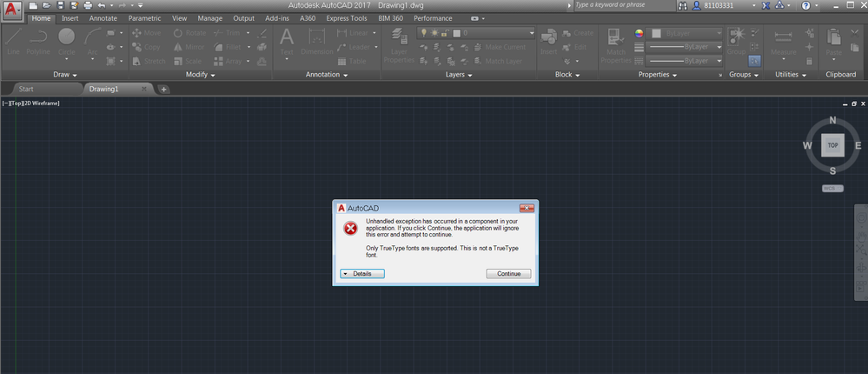Toggle the Group Selection on/off button

pyautogui.click(x=754, y=60)
